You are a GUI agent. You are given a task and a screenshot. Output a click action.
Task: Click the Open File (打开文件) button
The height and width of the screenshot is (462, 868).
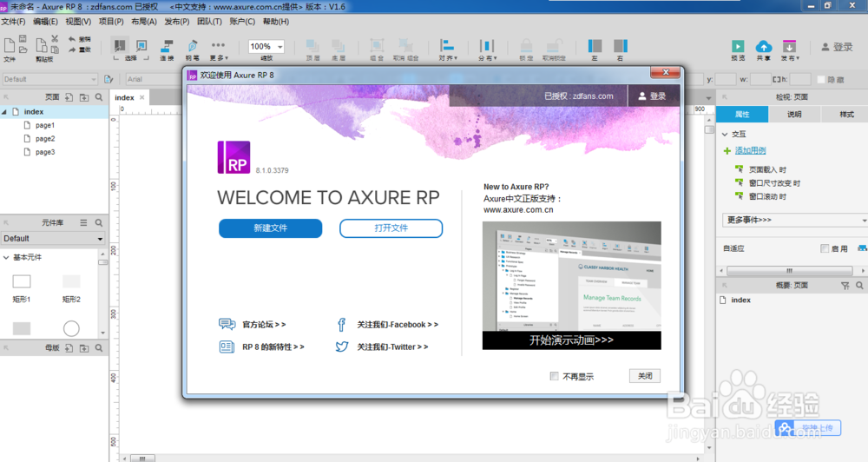pos(391,228)
